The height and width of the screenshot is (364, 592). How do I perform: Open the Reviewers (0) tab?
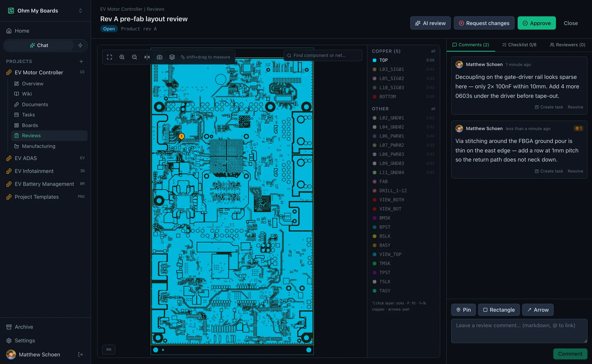coord(567,45)
